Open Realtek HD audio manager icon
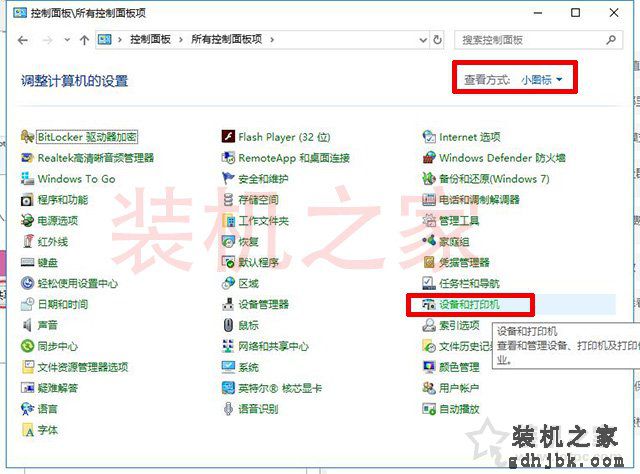The height and width of the screenshot is (474, 640). coord(27,158)
